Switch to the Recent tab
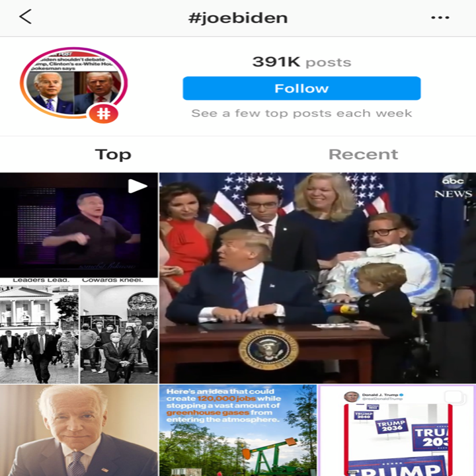Screen dimensions: 476x476 (x=363, y=154)
